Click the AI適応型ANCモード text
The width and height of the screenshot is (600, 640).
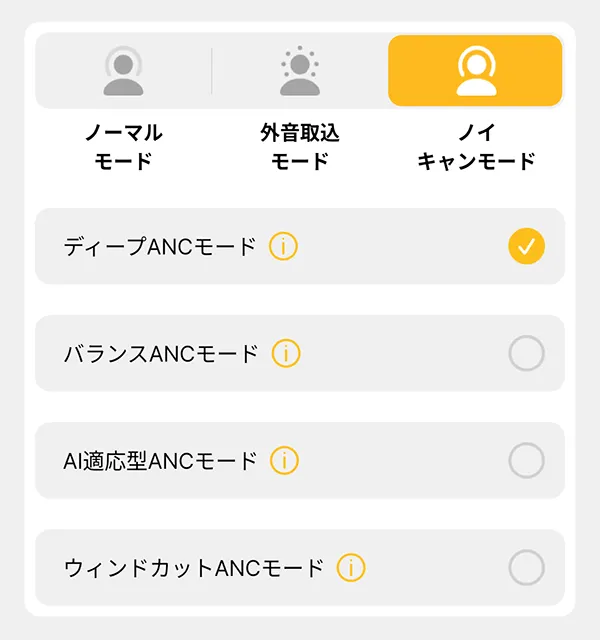[160, 461]
